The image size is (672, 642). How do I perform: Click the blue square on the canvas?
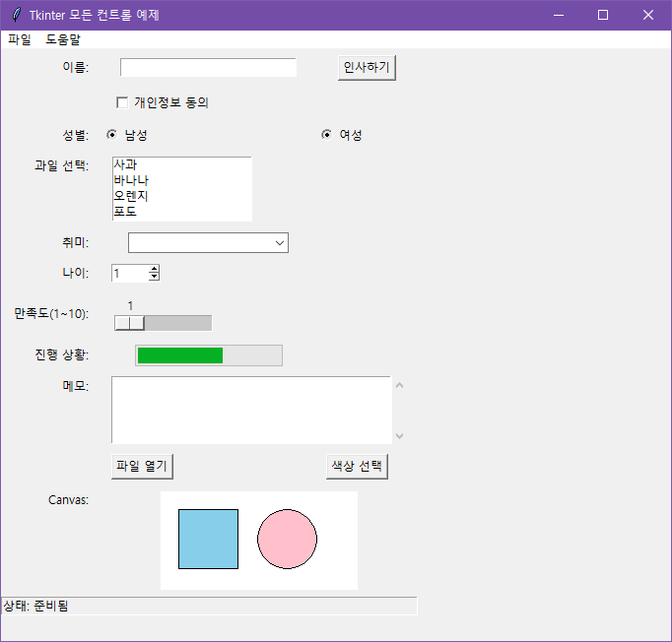[x=208, y=539]
